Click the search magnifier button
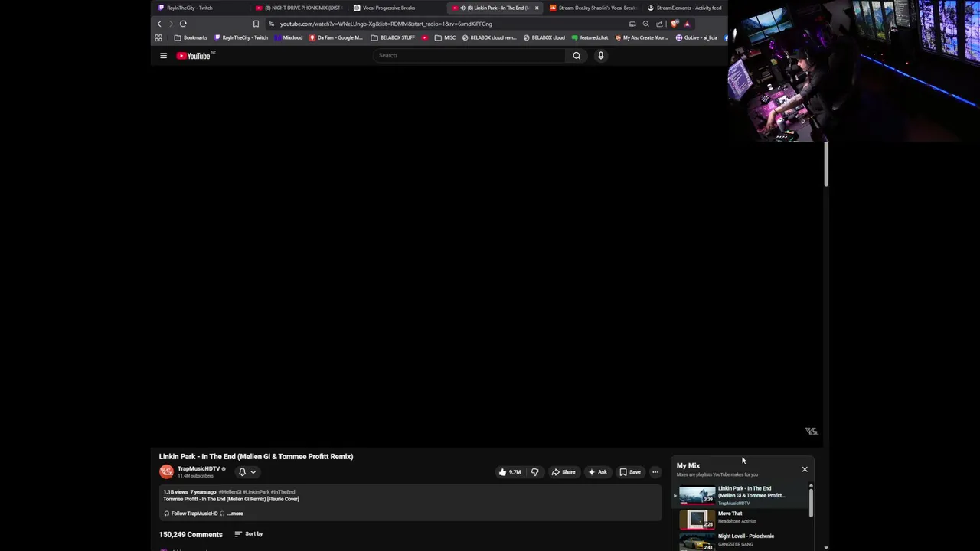This screenshot has height=551, width=980. (577, 55)
